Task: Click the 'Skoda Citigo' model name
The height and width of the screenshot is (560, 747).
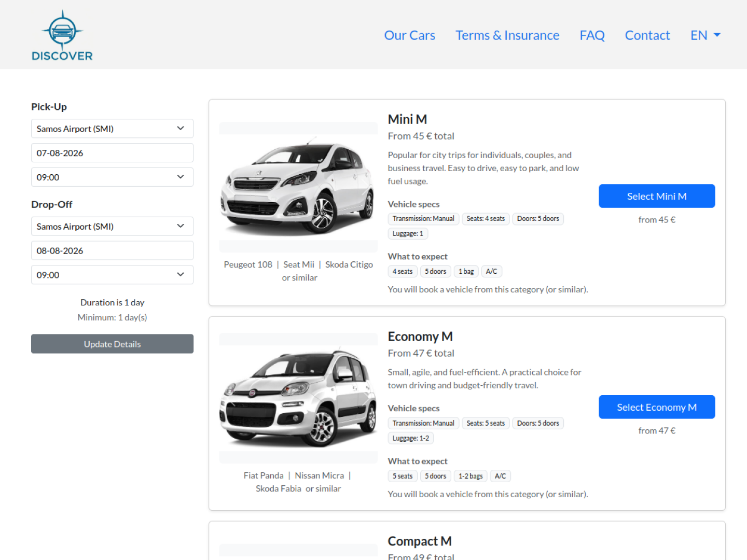Action: (x=349, y=264)
